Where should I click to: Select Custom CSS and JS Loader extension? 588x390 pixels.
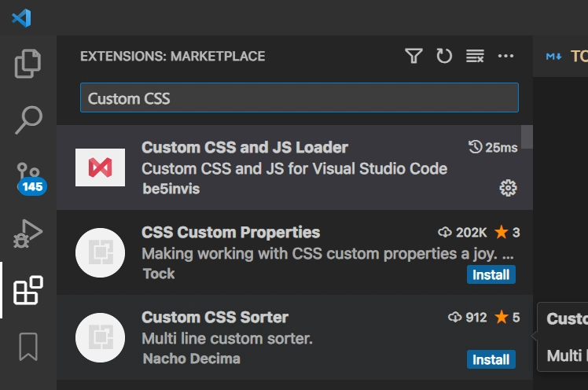(x=291, y=167)
